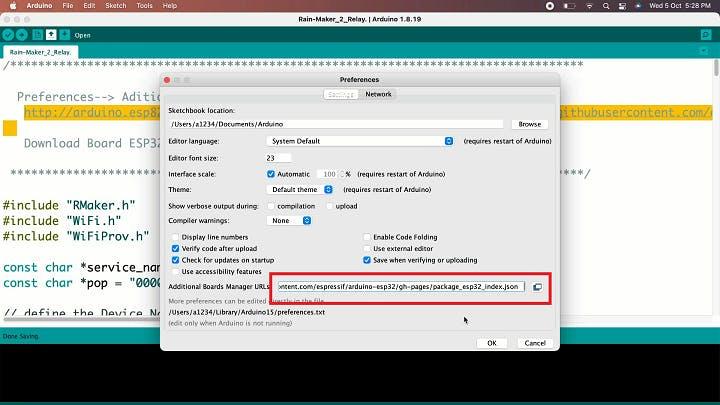
Task: Click the #include "WiFi.h" code line
Action: click(62, 221)
